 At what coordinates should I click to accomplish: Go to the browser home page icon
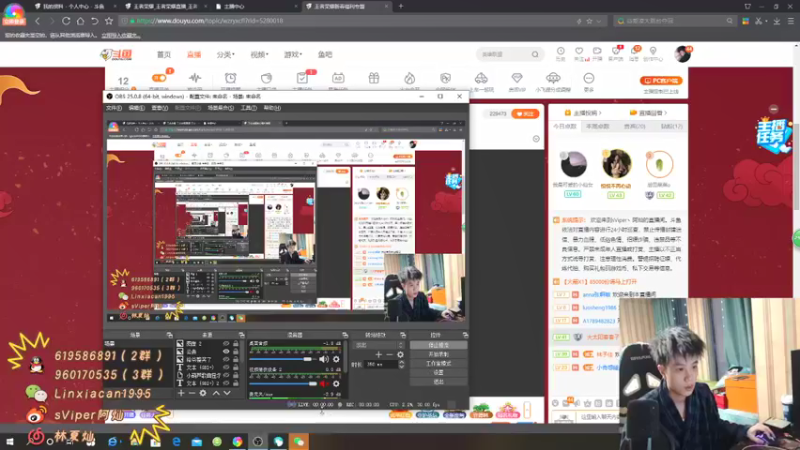click(80, 21)
